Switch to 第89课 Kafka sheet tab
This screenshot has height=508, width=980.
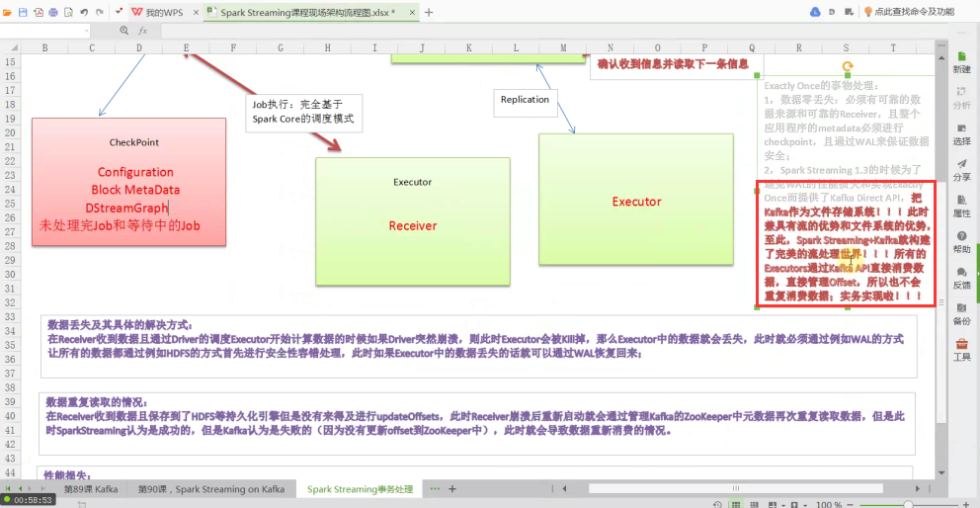click(x=91, y=489)
